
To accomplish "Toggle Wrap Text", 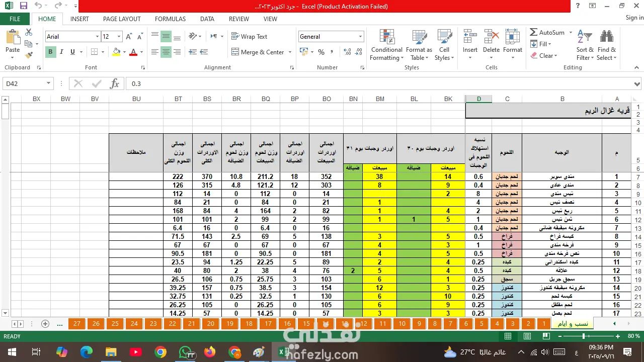I will 249,37.
